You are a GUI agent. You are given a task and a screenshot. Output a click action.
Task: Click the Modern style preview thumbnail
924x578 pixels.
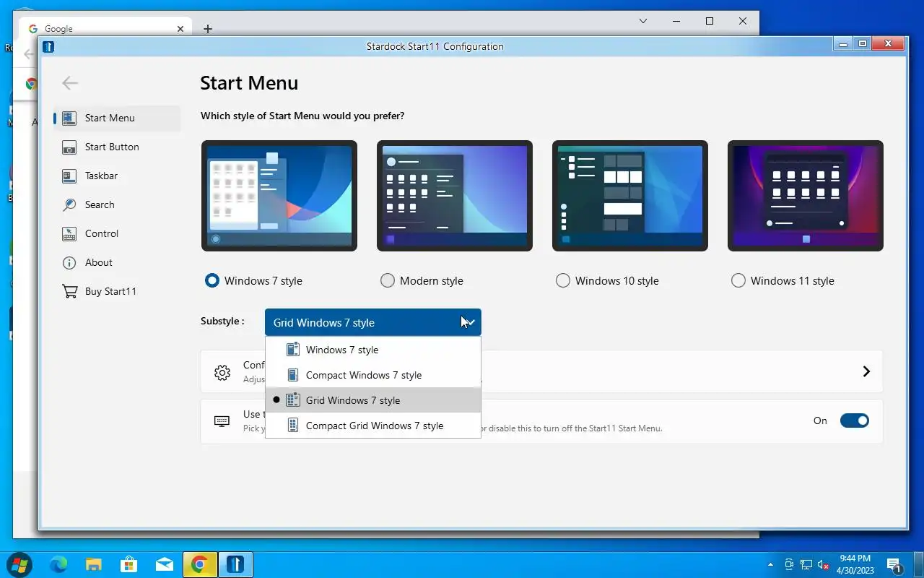click(455, 196)
